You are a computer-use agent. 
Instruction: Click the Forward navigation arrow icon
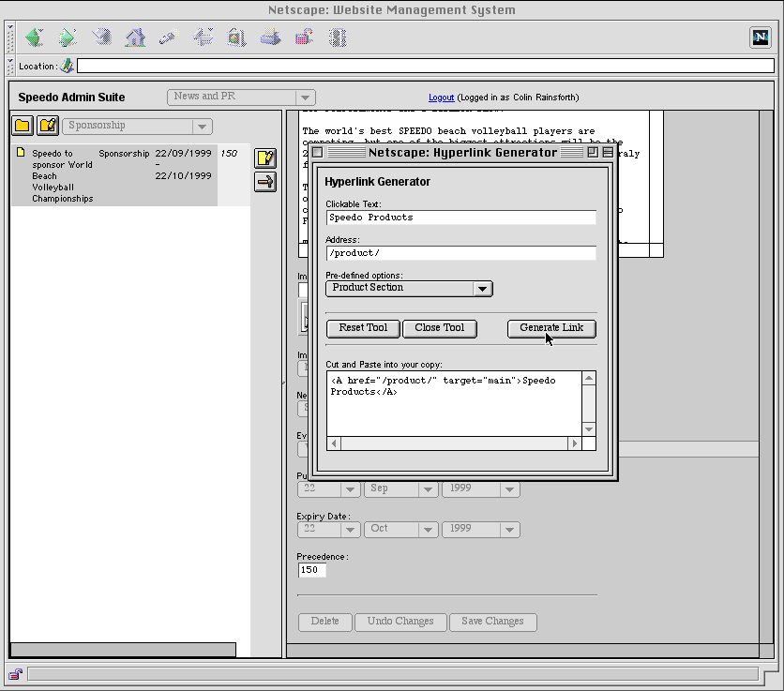(x=68, y=38)
